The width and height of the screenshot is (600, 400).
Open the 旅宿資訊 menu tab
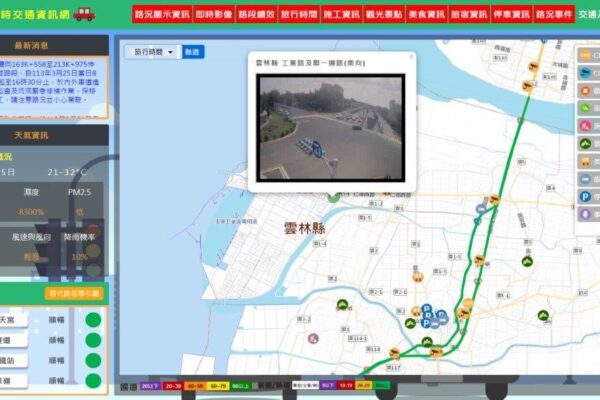coord(469,14)
